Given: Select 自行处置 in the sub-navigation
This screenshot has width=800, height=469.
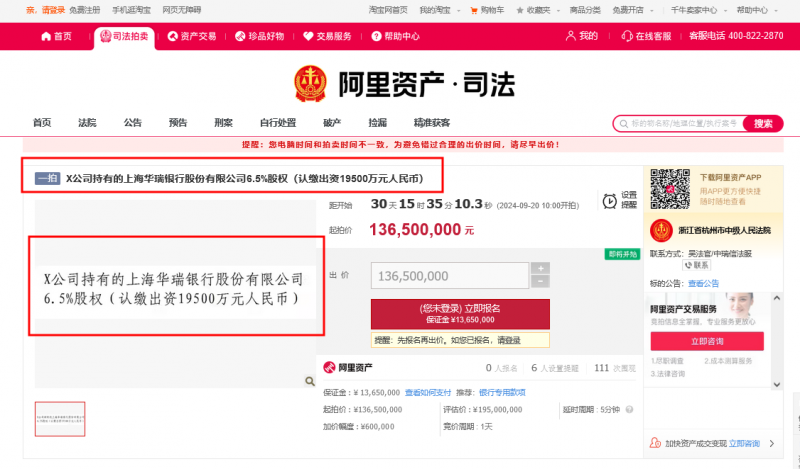Looking at the screenshot, I should tap(278, 122).
